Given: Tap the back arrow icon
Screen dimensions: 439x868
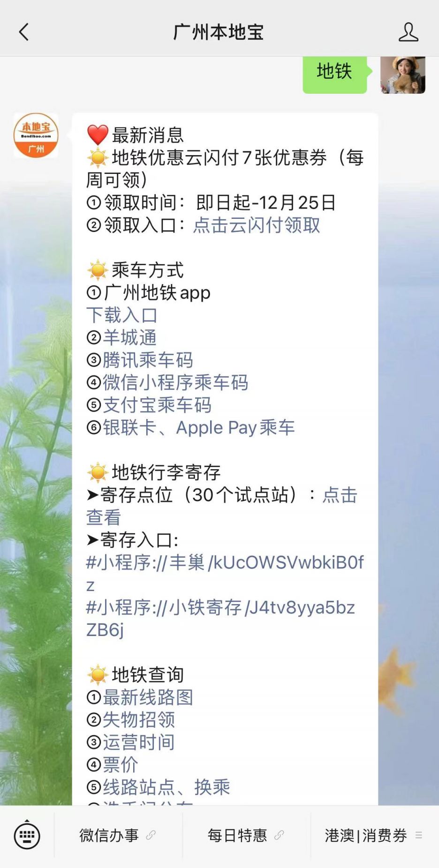Looking at the screenshot, I should [23, 32].
